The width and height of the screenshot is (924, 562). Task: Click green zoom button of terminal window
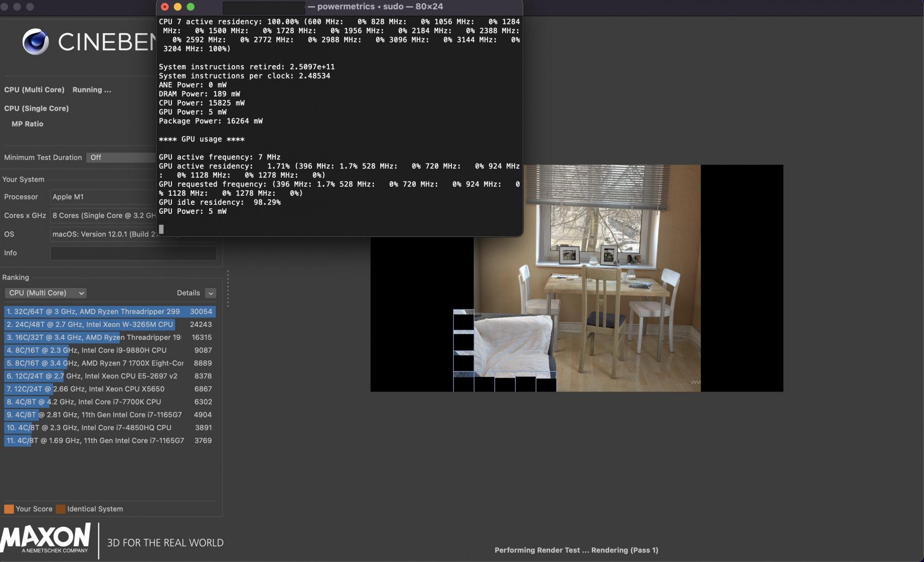pyautogui.click(x=190, y=7)
